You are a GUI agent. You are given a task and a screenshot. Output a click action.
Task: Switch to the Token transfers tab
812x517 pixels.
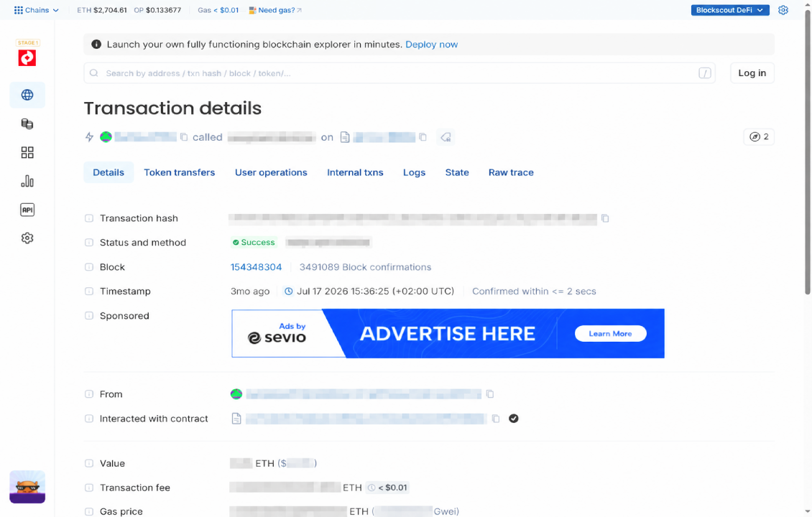click(x=179, y=172)
